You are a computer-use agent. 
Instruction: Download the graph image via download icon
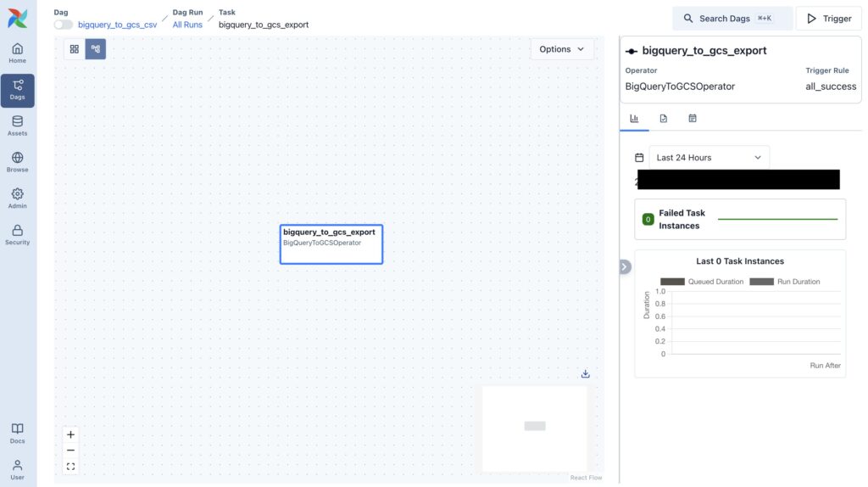tap(585, 374)
